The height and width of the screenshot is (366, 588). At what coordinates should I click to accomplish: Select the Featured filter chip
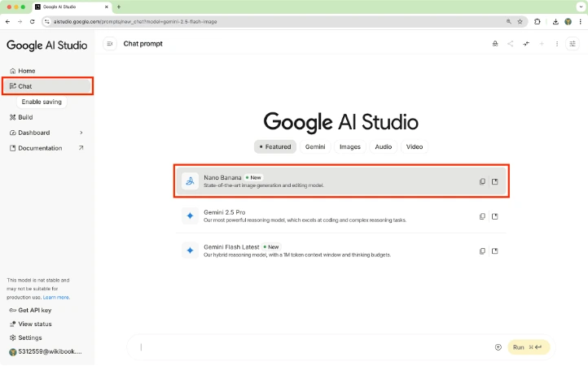(x=275, y=147)
